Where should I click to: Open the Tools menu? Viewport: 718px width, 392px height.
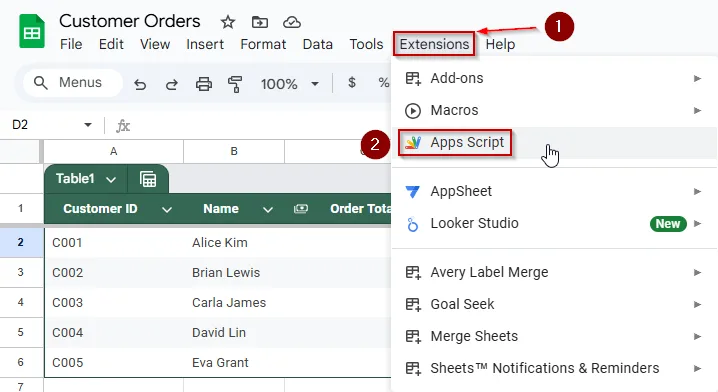366,44
